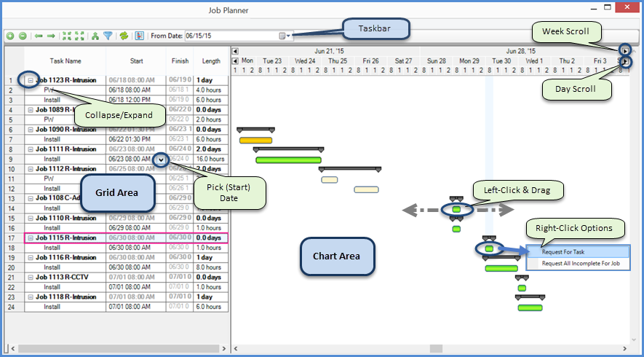Click the 16.0 hours length cell
644x357 pixels.
tap(210, 159)
